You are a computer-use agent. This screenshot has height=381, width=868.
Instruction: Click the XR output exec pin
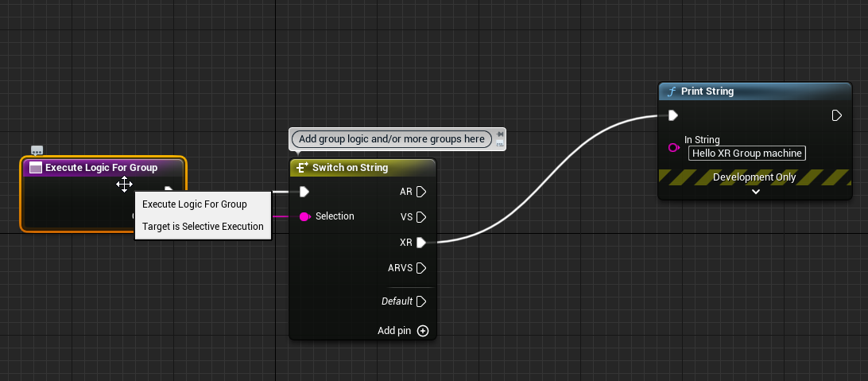pos(421,242)
